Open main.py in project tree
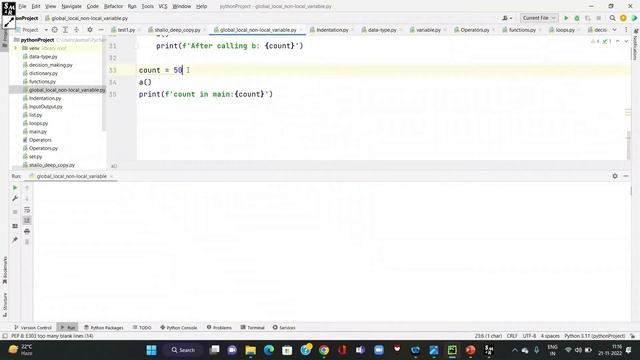The image size is (640, 360). click(38, 131)
